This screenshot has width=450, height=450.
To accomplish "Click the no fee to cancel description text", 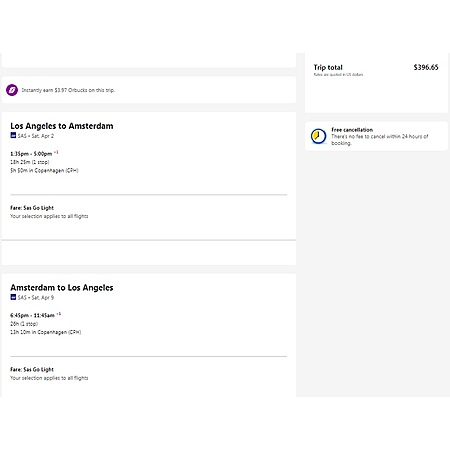I will coord(380,140).
